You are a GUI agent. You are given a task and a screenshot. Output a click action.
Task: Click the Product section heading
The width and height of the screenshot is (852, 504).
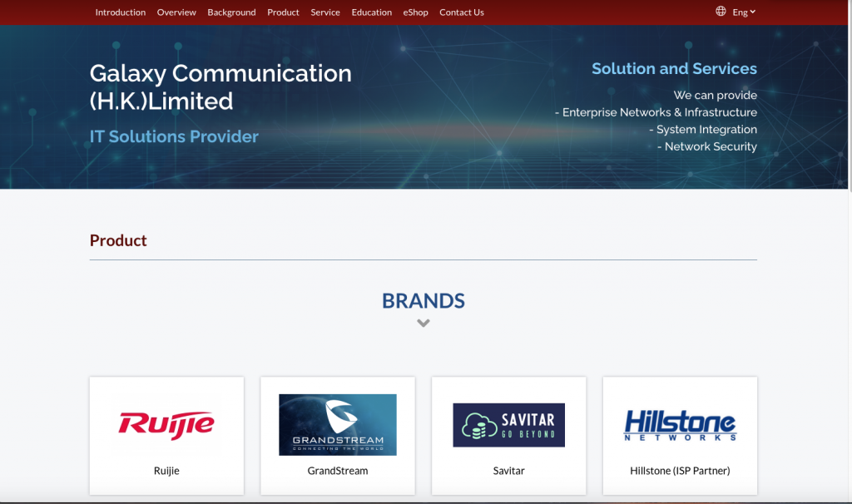(118, 240)
